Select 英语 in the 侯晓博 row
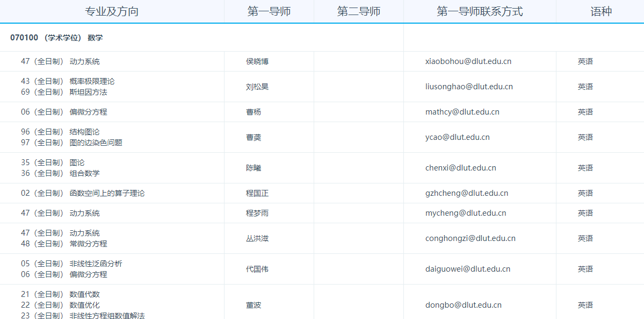 coord(585,62)
